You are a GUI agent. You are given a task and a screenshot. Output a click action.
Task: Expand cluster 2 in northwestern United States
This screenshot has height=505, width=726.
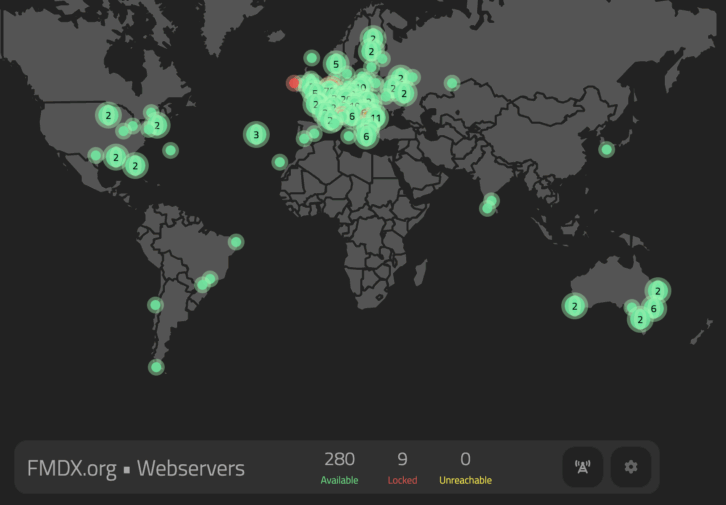pyautogui.click(x=108, y=116)
